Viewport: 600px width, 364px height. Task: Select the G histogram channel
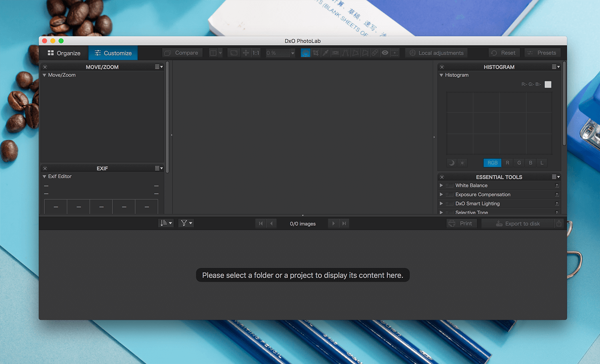(519, 163)
